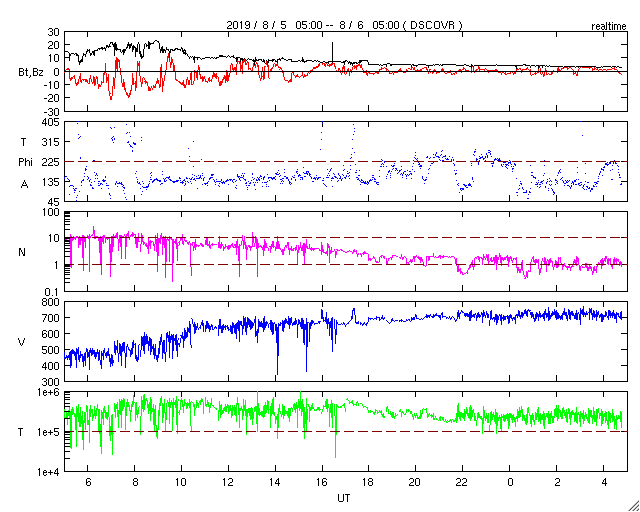640x512 pixels.
Task: Click the "4" hour tick on the UT axis
Action: (x=604, y=482)
